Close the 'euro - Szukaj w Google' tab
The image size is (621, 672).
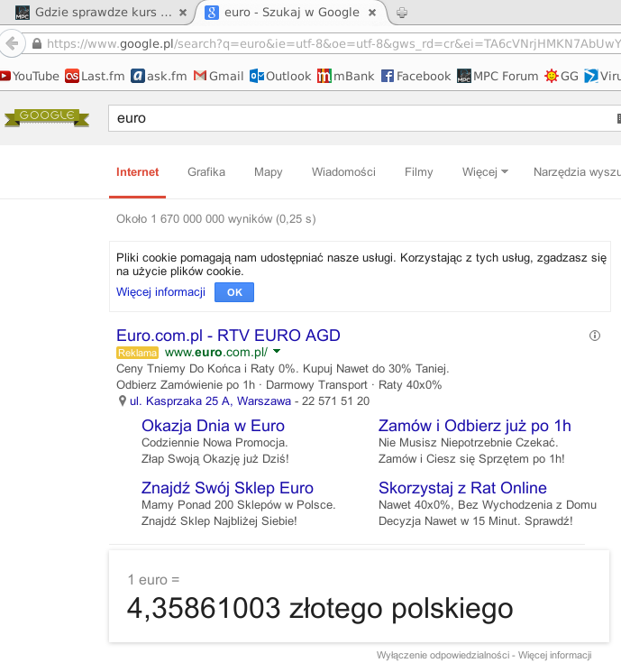click(x=372, y=13)
